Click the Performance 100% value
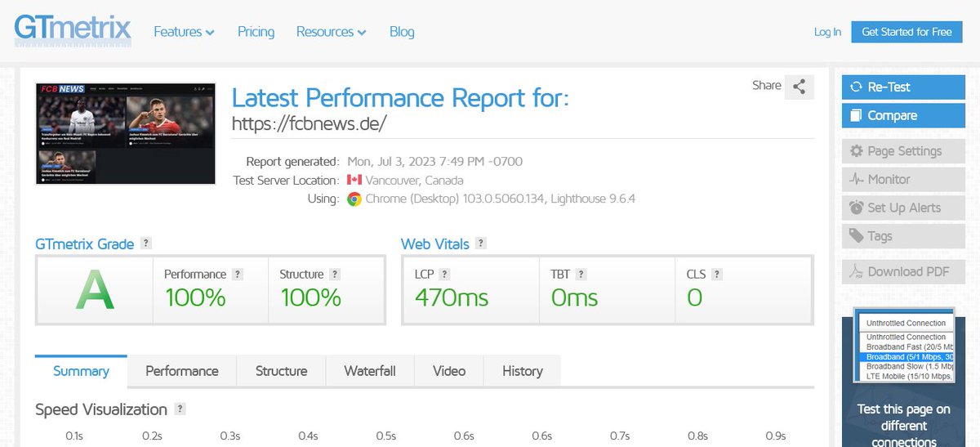 [195, 297]
